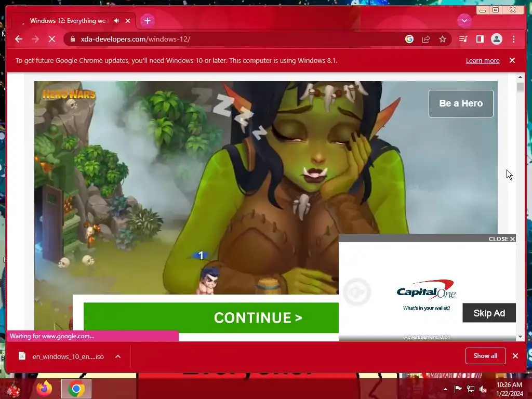Close the downloads bar

[515, 356]
